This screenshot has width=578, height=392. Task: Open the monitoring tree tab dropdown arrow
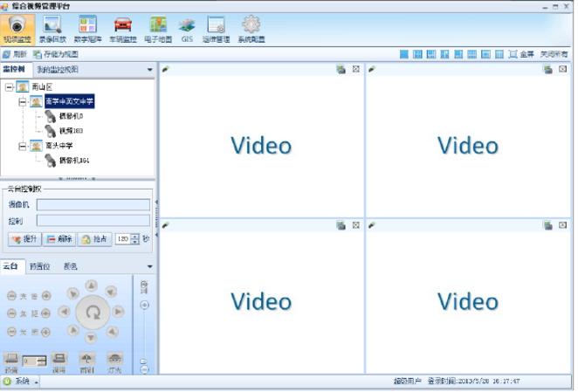pyautogui.click(x=149, y=69)
